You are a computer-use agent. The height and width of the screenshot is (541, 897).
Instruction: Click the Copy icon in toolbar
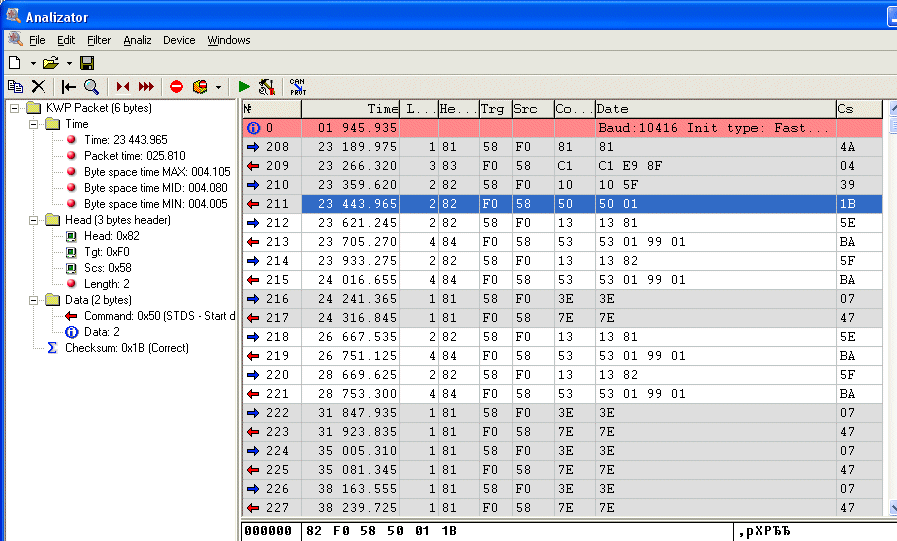point(15,87)
